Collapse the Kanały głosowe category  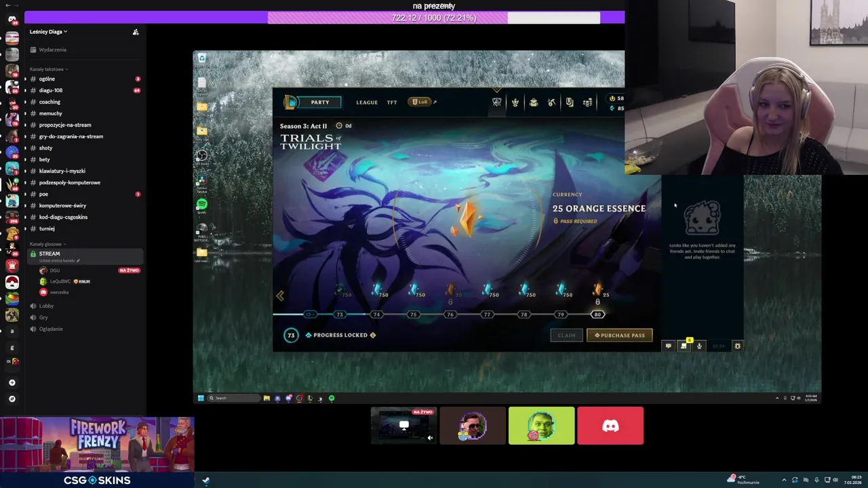[x=47, y=244]
